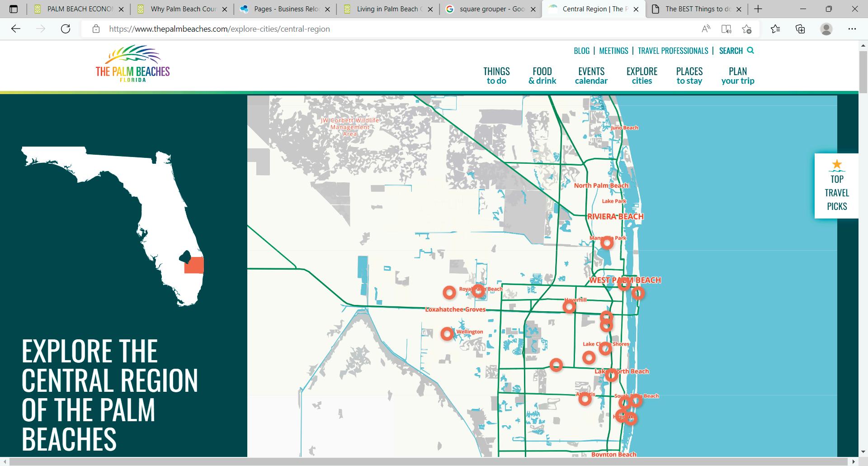Open the browser profile avatar
Screen dimensions: 868x466
click(826, 29)
